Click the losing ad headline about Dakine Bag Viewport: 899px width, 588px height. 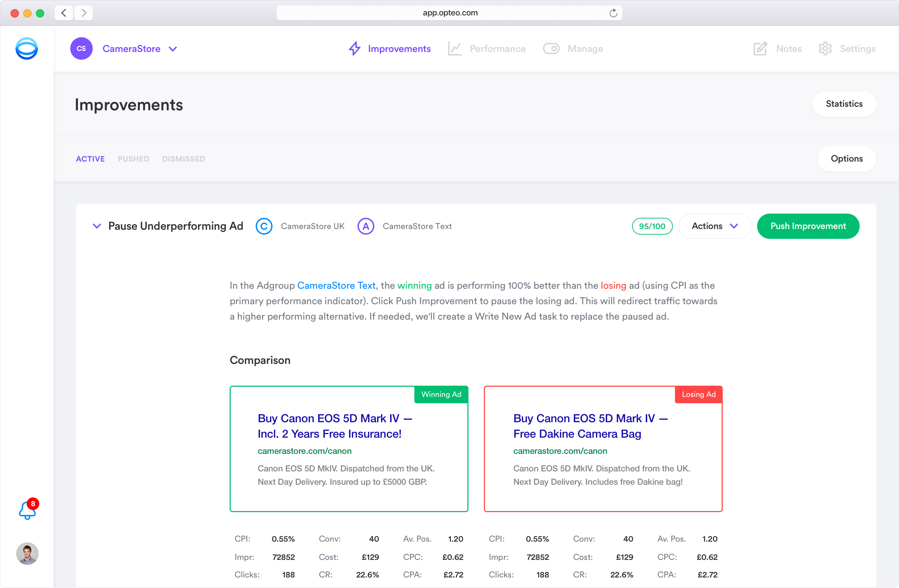click(590, 426)
